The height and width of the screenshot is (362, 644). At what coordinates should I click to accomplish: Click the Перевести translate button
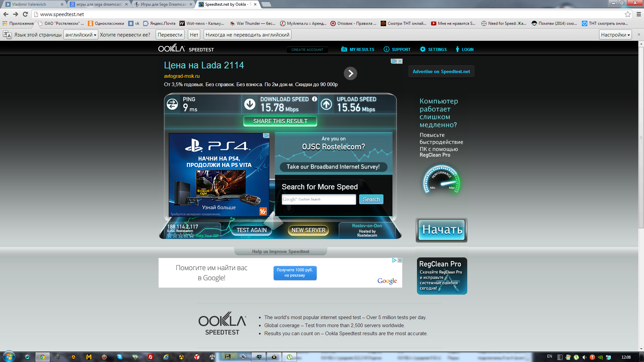[170, 35]
